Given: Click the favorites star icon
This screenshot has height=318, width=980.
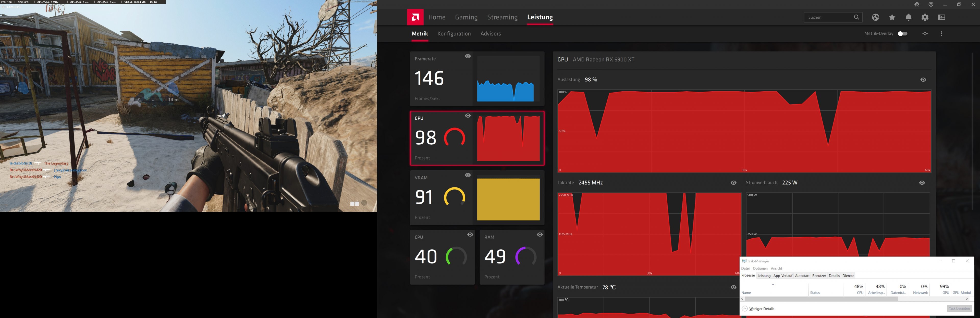Looking at the screenshot, I should click(x=892, y=17).
